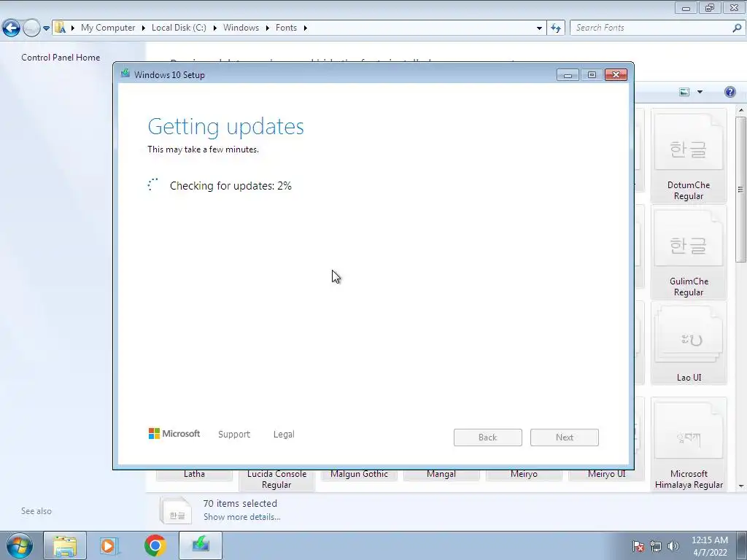The image size is (747, 560).
Task: Click the Forward navigation arrow in Explorer
Action: coord(31,28)
